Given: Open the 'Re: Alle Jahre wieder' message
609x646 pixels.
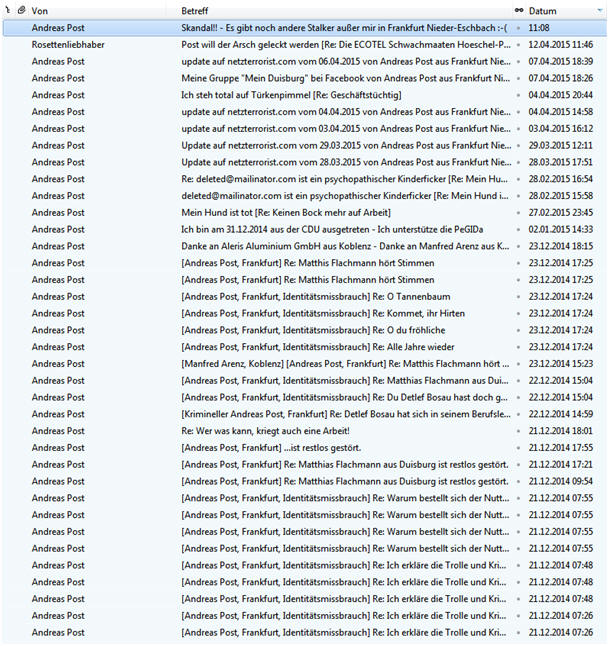Looking at the screenshot, I should pos(318,347).
